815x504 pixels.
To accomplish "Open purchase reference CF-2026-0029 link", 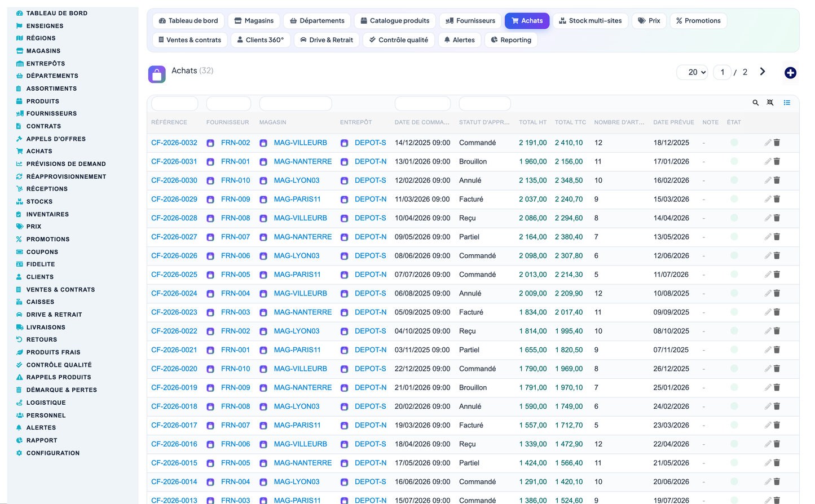I will click(174, 199).
